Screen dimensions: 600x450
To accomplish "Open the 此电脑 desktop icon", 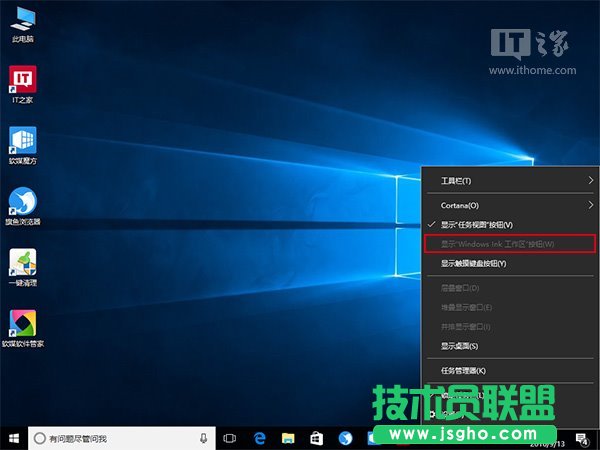I will pos(23,25).
